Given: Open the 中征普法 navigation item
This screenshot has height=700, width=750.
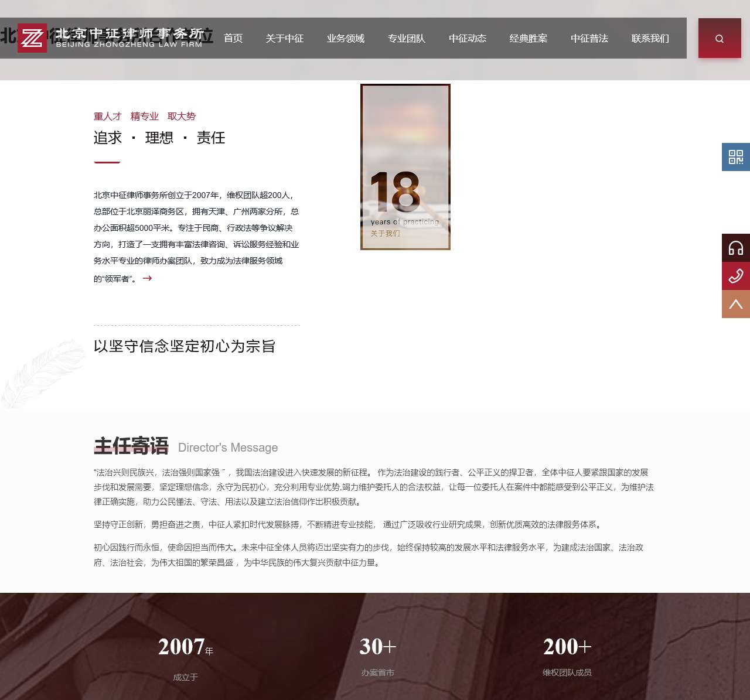Looking at the screenshot, I should 589,38.
